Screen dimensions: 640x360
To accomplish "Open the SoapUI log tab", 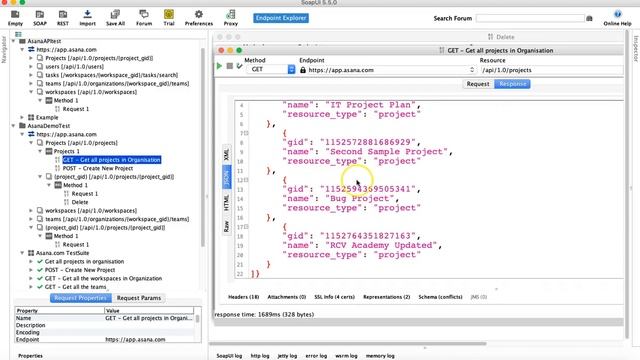I will click(229, 356).
